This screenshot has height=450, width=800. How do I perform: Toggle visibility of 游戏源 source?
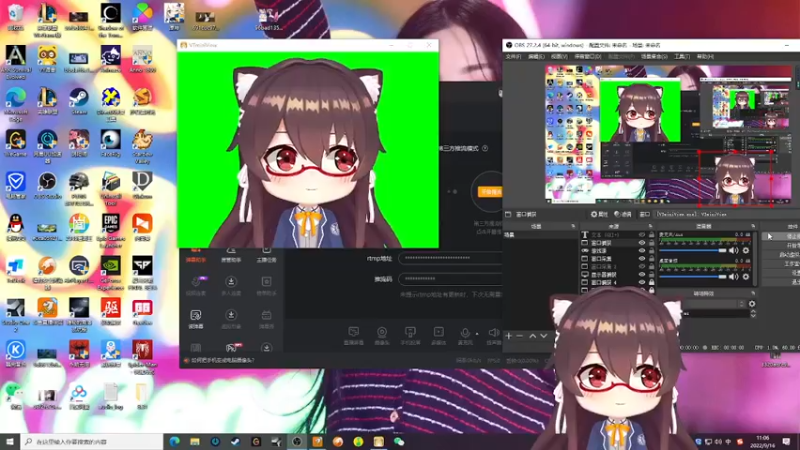[642, 251]
